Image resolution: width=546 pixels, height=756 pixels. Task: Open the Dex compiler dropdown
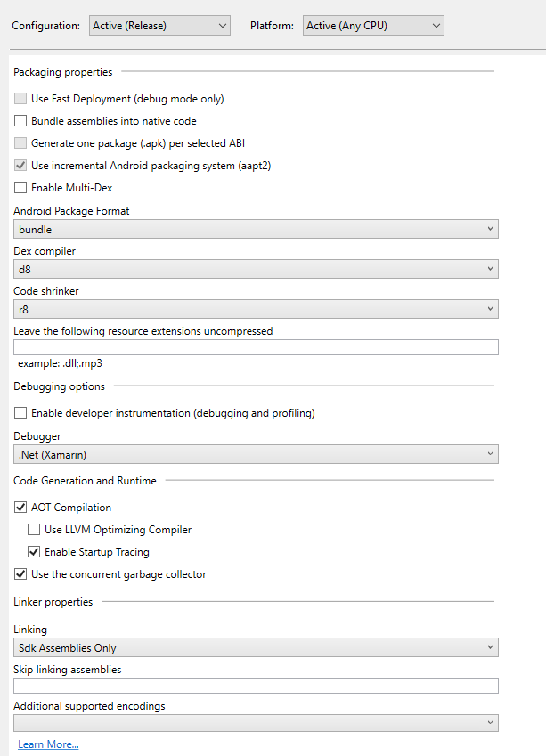click(x=256, y=269)
